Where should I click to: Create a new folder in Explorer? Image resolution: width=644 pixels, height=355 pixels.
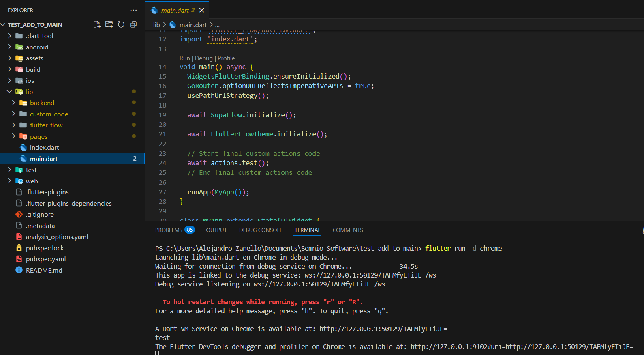(x=109, y=24)
